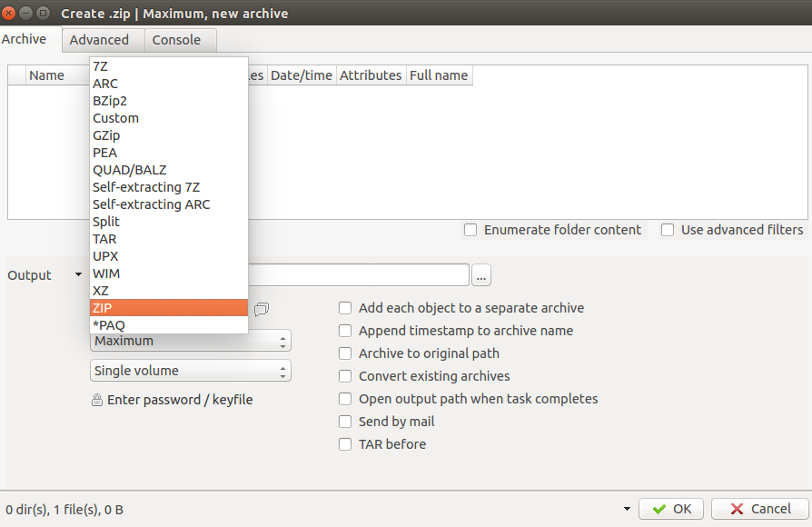Open the browse output path ellipsis button
The width and height of the screenshot is (812, 527).
coord(481,275)
